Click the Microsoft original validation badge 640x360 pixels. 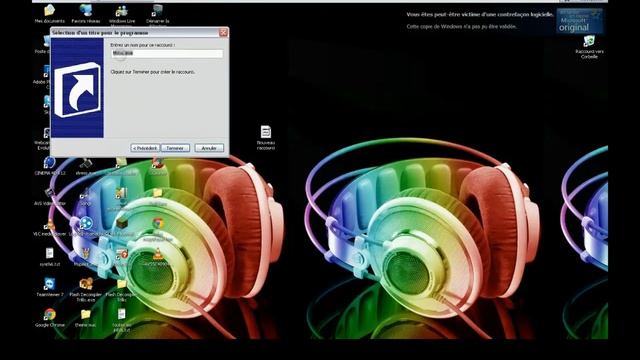click(x=580, y=21)
